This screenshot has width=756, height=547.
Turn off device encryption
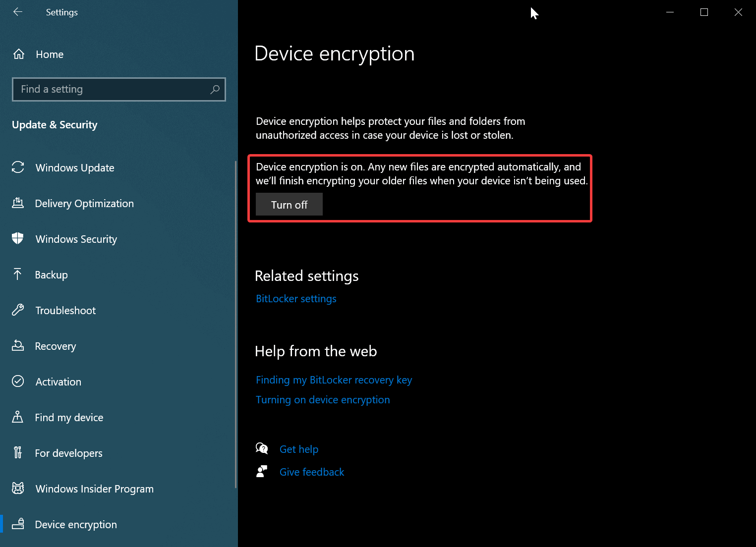click(x=289, y=205)
